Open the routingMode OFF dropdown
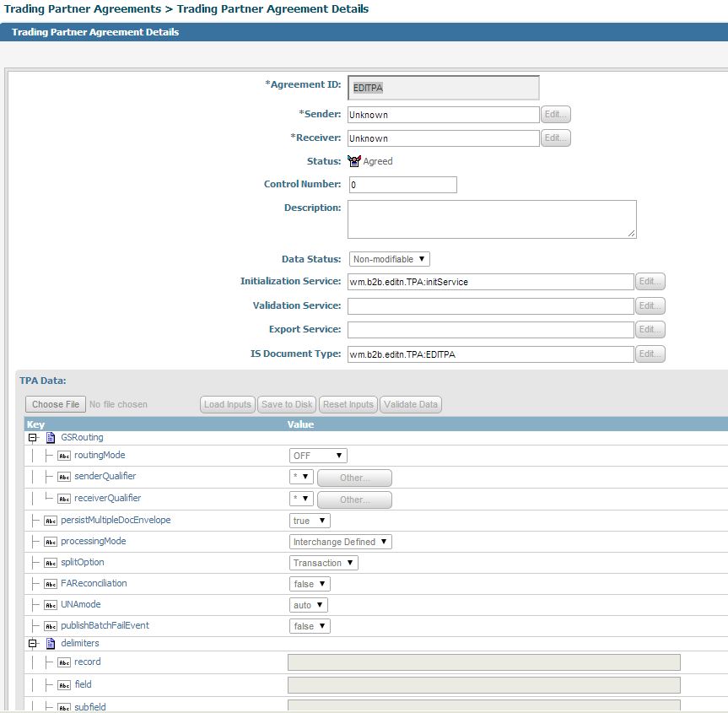The height and width of the screenshot is (713, 728). pos(318,456)
